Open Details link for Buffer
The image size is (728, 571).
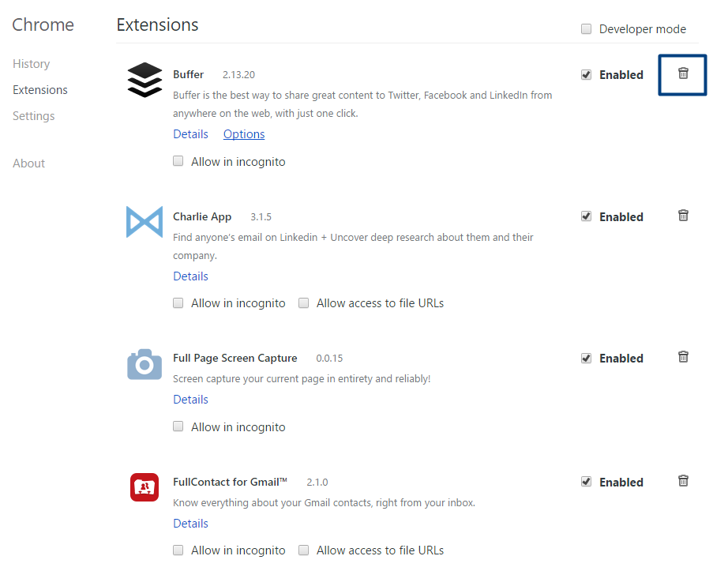coord(190,134)
